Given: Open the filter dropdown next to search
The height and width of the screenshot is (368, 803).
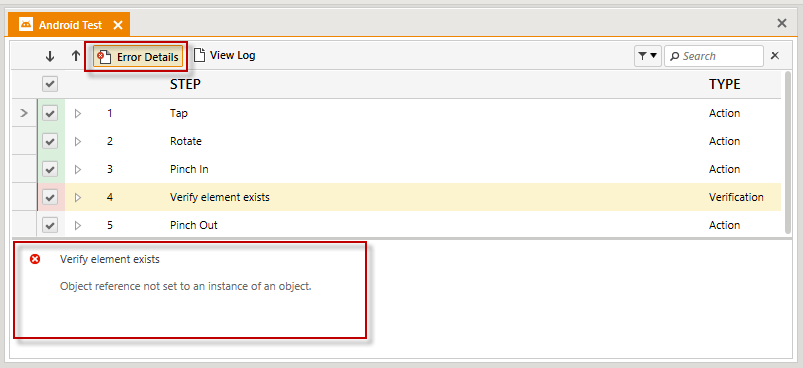Looking at the screenshot, I should click(648, 56).
